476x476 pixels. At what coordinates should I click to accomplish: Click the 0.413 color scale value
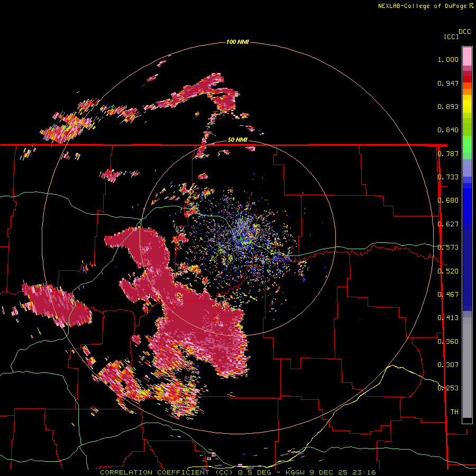pyautogui.click(x=448, y=318)
